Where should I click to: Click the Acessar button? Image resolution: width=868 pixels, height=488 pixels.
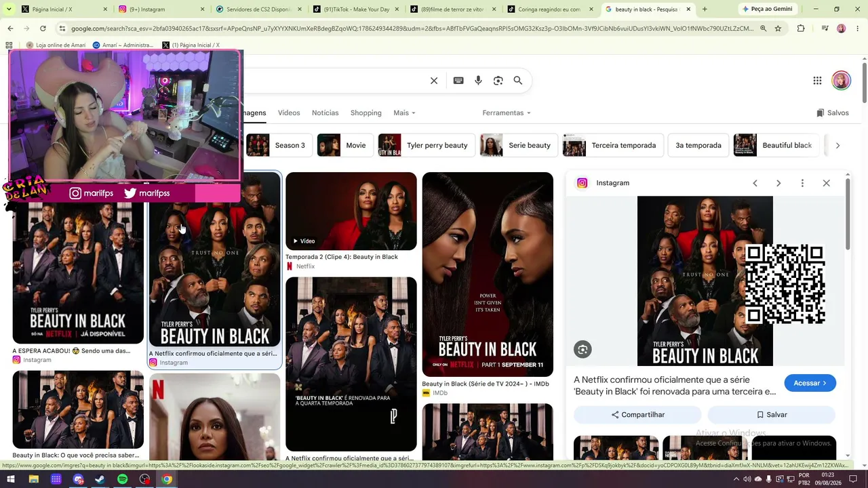810,383
